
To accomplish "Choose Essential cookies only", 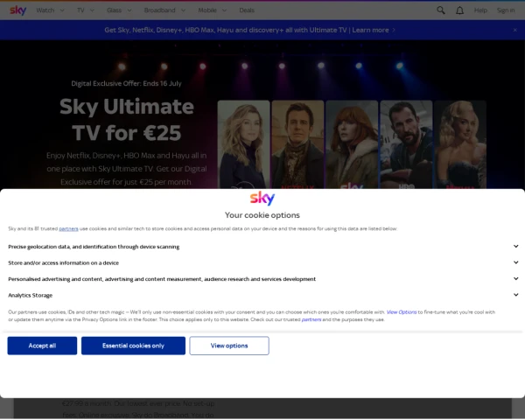I will point(133,346).
